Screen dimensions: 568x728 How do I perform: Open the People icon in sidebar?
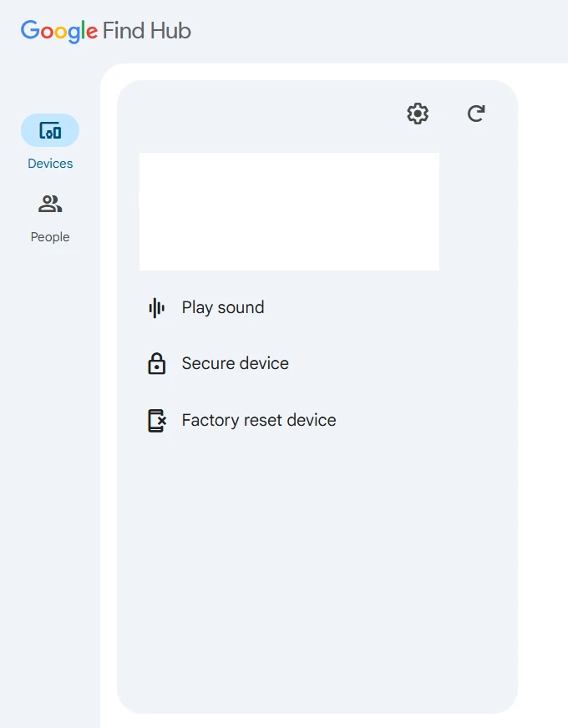coord(50,205)
